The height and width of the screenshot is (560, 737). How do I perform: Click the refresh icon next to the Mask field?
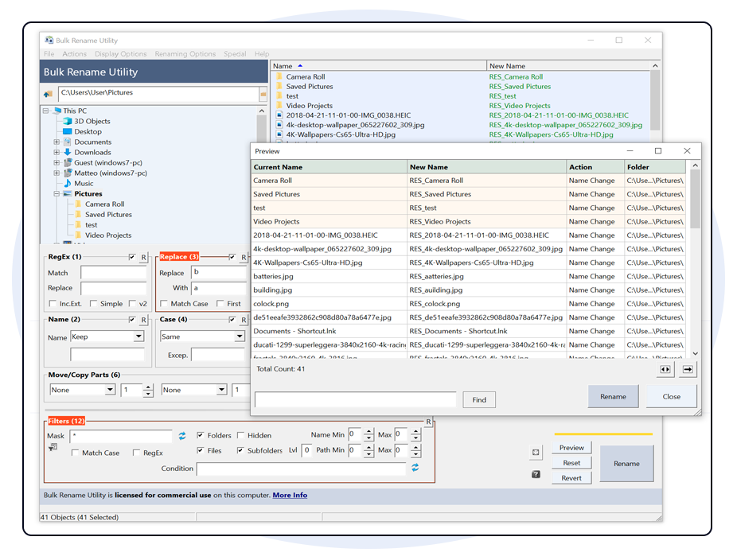[x=182, y=436]
